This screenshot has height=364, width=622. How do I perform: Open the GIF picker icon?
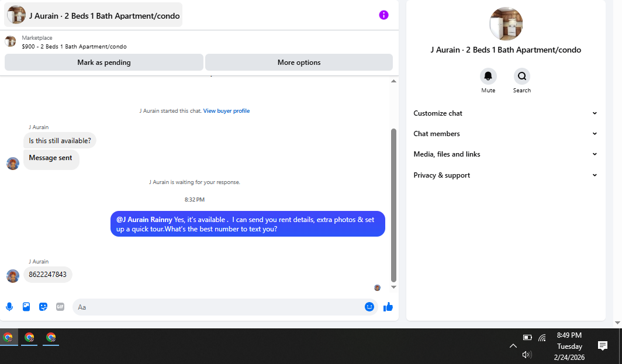pos(60,307)
